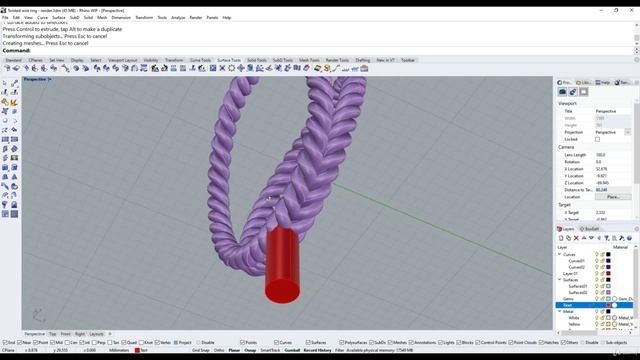Click the Place... location button
640x360 pixels.
613,197
